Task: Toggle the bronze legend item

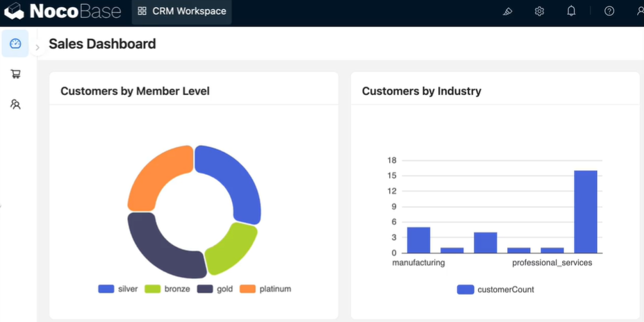Action: click(167, 289)
